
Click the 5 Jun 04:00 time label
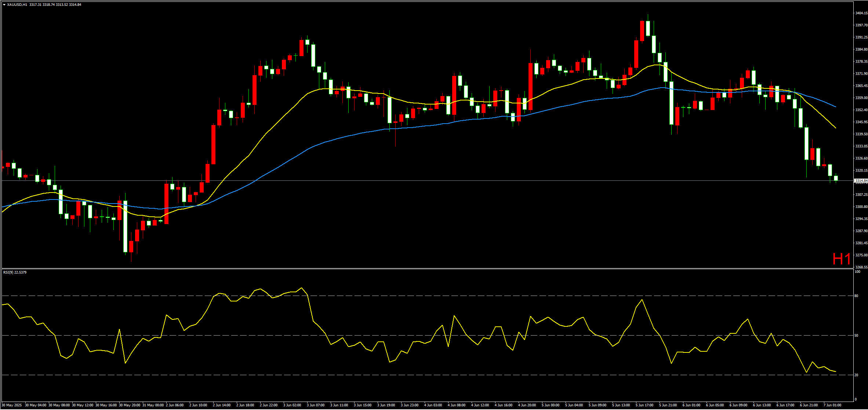574,405
